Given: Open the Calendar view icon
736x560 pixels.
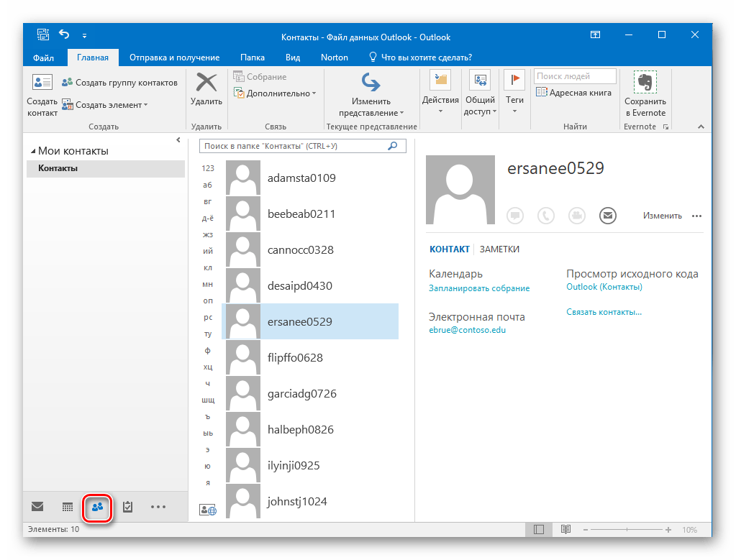Looking at the screenshot, I should (x=68, y=507).
